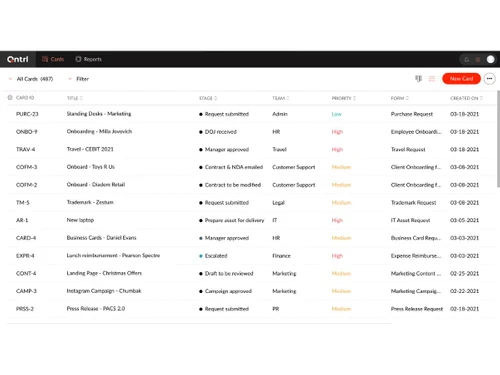Open card PRSS-2

[25, 309]
